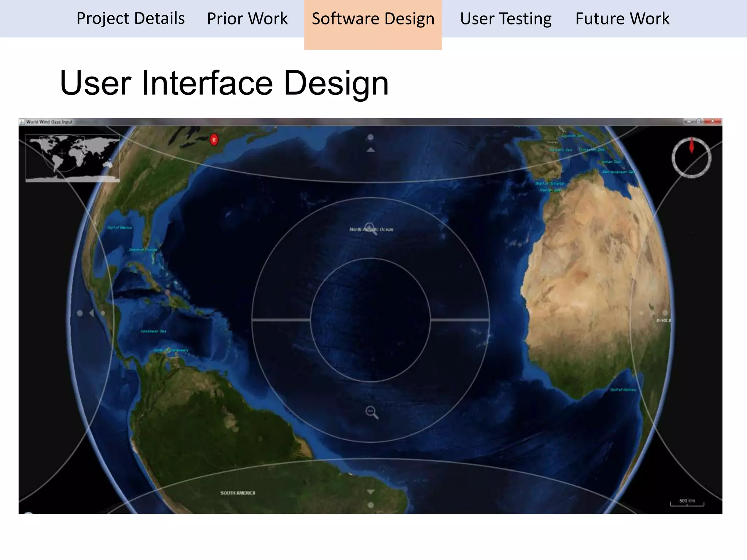Viewport: 747px width, 560px height.
Task: Select the red E placemark marker
Action: pos(214,139)
